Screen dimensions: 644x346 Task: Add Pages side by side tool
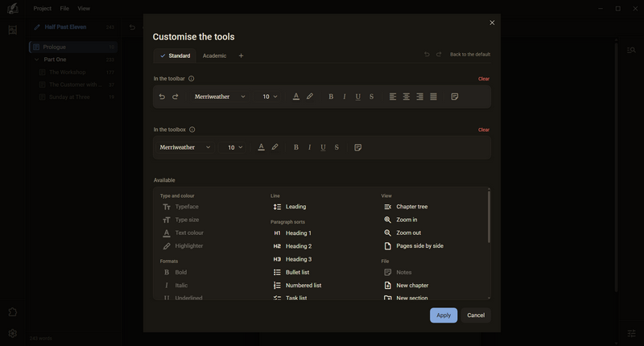(414, 246)
